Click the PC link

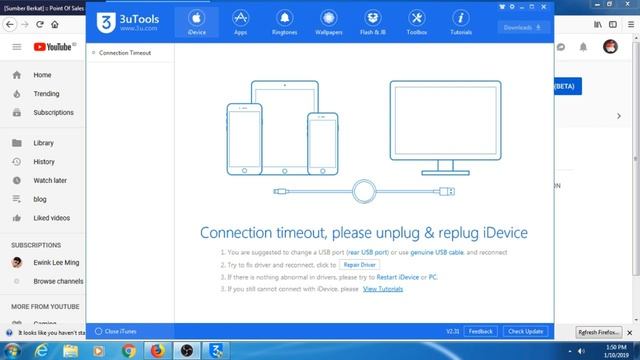tap(433, 277)
